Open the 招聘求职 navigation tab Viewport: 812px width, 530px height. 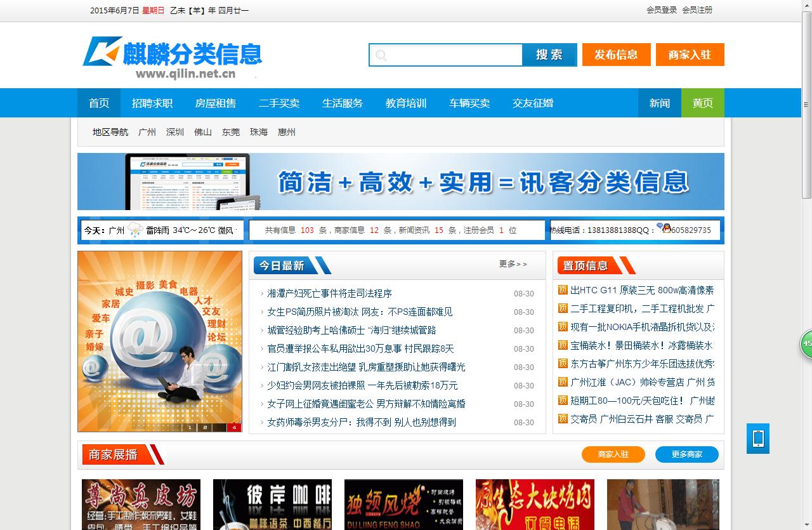pyautogui.click(x=152, y=103)
